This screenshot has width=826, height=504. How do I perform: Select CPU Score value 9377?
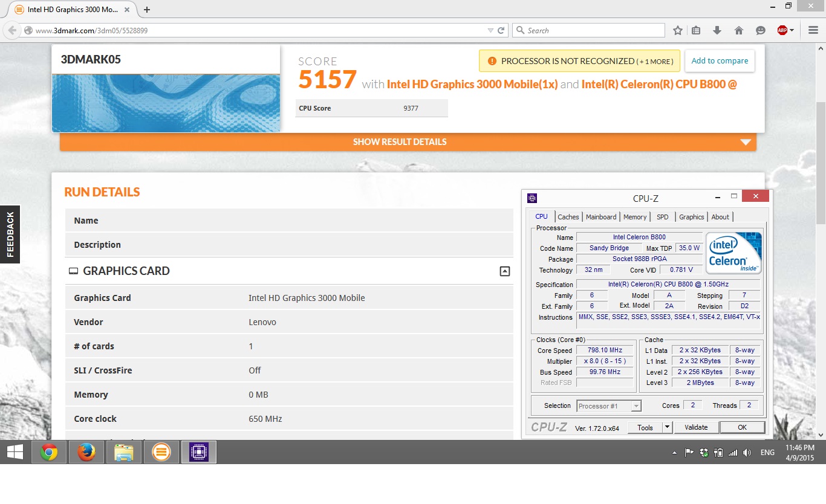coord(411,108)
